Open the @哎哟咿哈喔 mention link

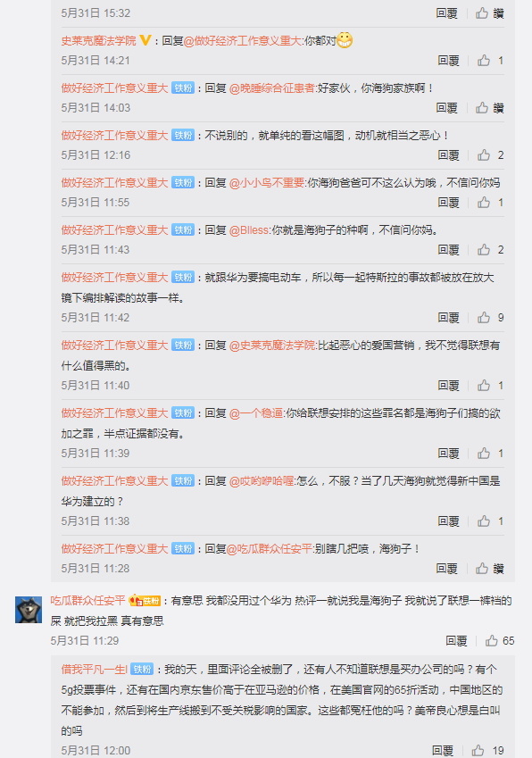[262, 481]
